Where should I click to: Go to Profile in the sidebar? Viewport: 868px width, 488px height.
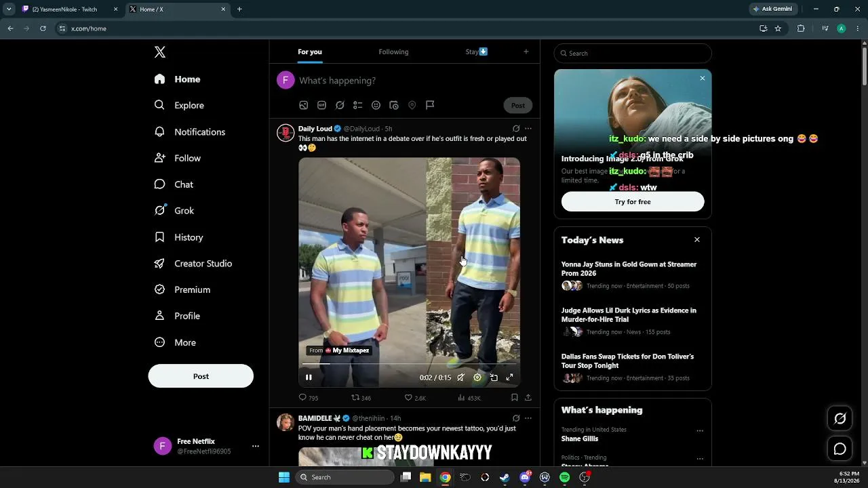tap(177, 316)
